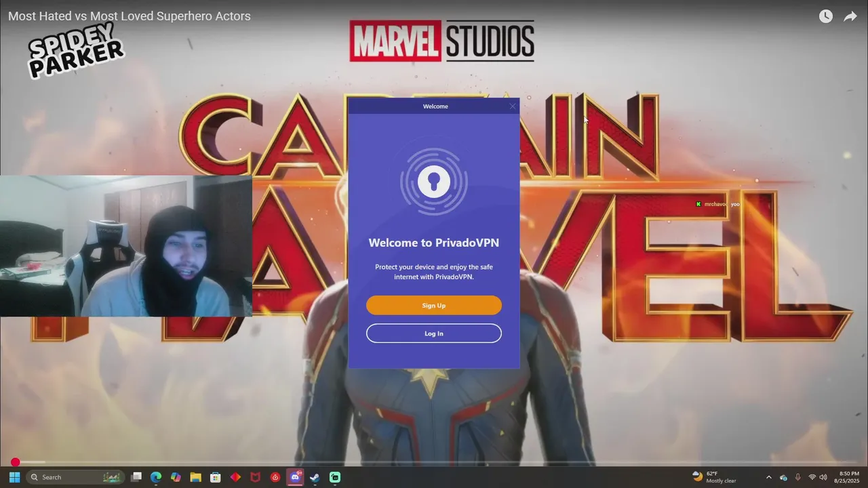Close the PrivadoVPN Welcome dialog
Viewport: 868px width, 488px height.
pyautogui.click(x=512, y=106)
